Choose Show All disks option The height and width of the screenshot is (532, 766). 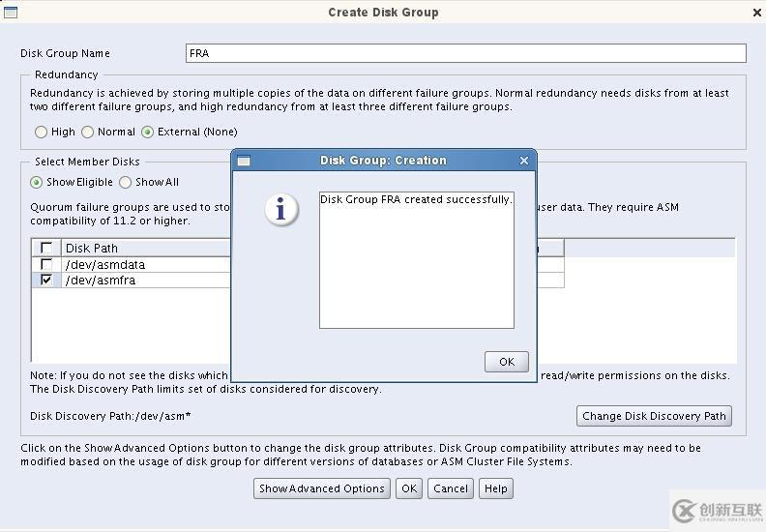(x=126, y=182)
